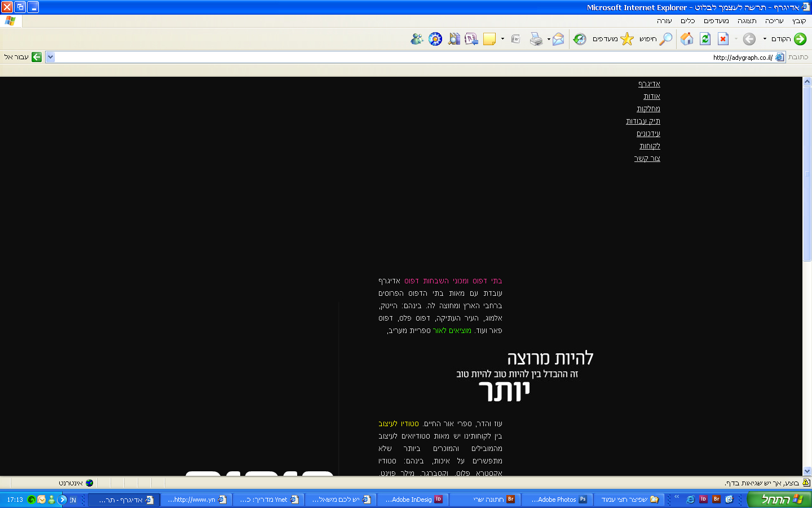Open the Word edit button dropdown arrow
This screenshot has height=508, width=812.
point(502,39)
